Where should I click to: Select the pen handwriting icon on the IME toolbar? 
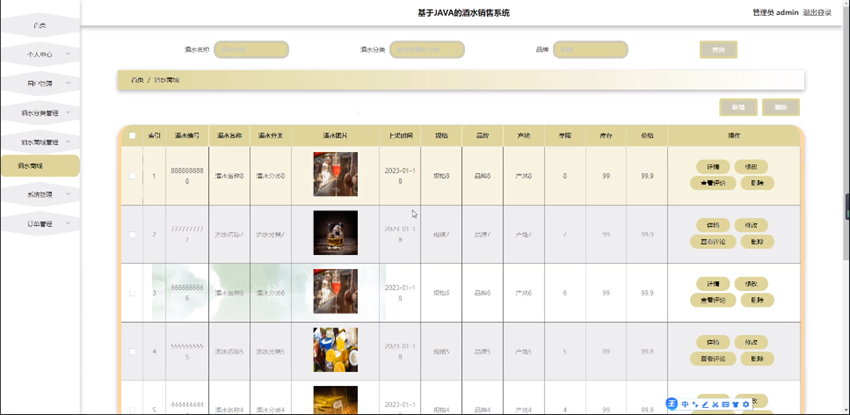pos(705,404)
